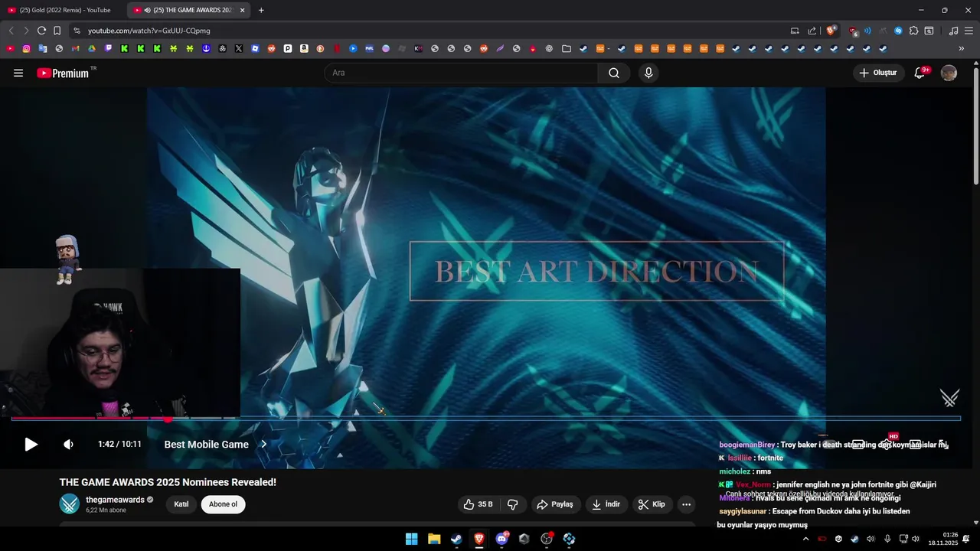
Task: Start voice search with microphone icon
Action: (648, 73)
